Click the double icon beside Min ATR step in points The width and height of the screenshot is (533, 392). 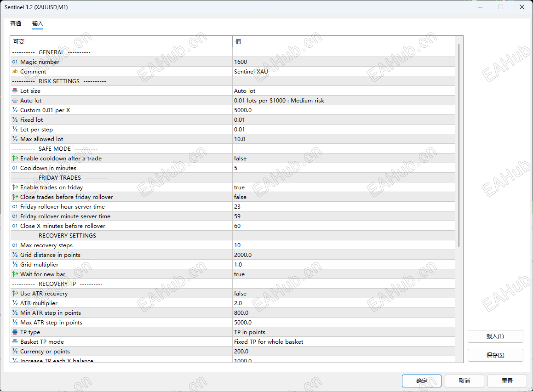pos(15,312)
